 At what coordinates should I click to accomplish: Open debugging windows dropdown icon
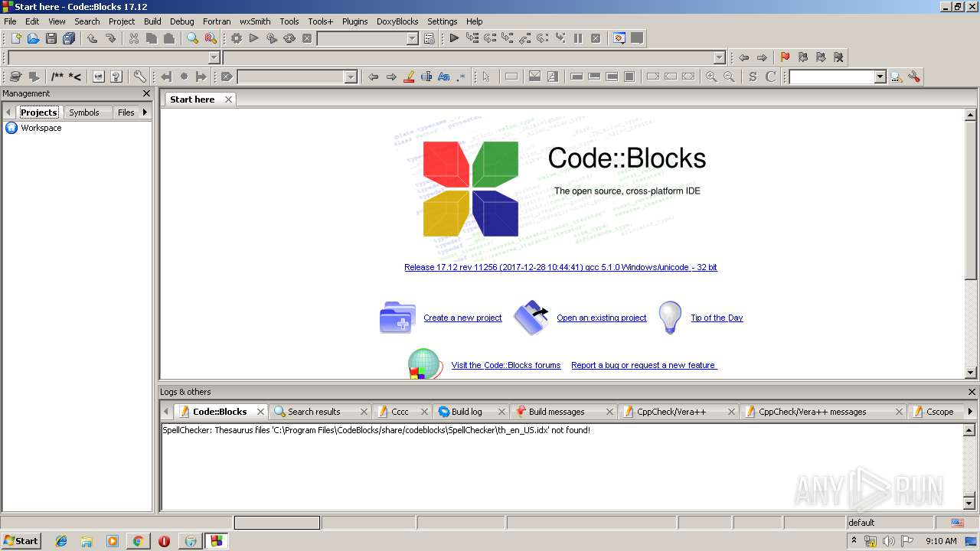[619, 38]
